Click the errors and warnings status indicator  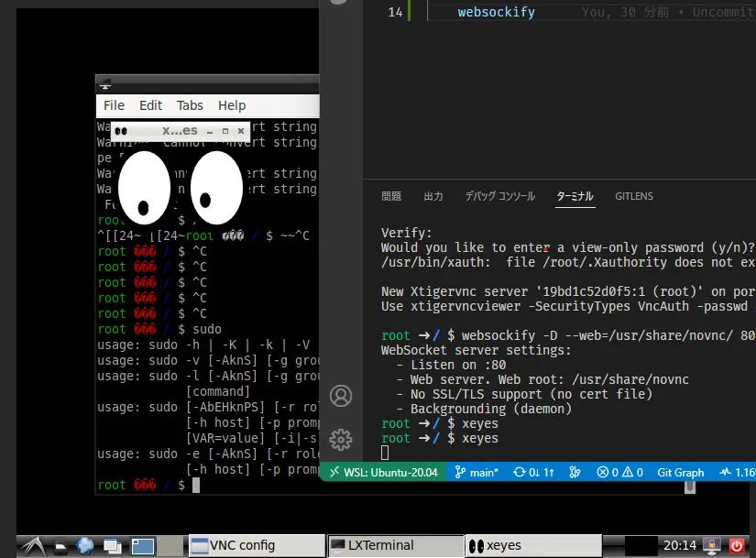pyautogui.click(x=619, y=473)
